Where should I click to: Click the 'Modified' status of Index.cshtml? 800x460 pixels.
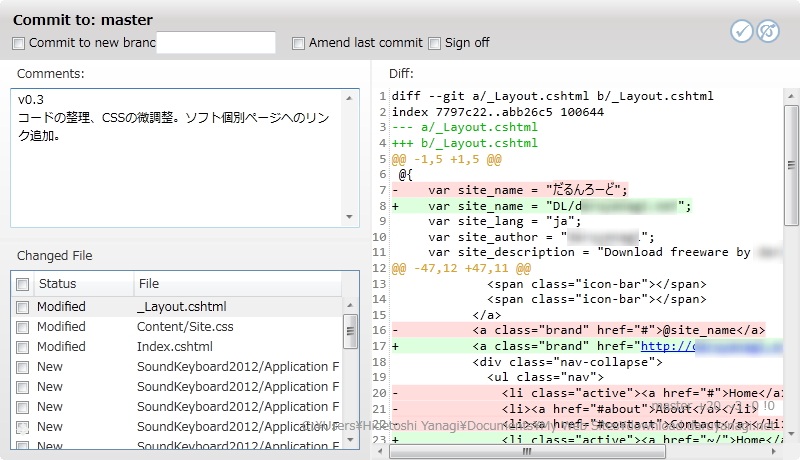(x=61, y=347)
